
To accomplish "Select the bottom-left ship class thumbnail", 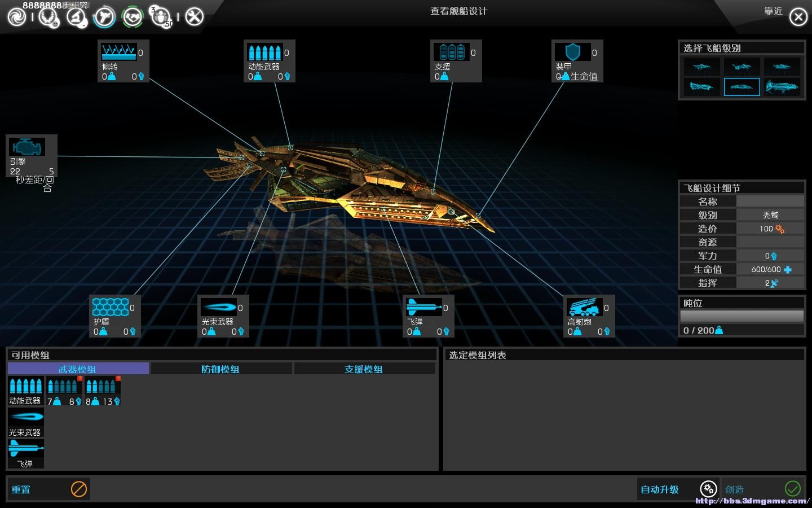I will 701,87.
